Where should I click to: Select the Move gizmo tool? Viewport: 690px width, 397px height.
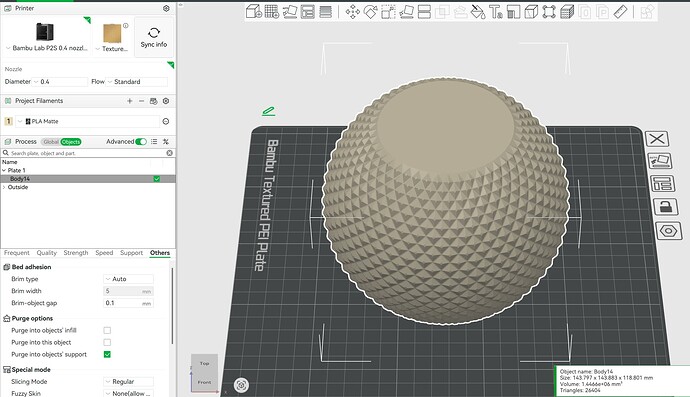(x=352, y=12)
